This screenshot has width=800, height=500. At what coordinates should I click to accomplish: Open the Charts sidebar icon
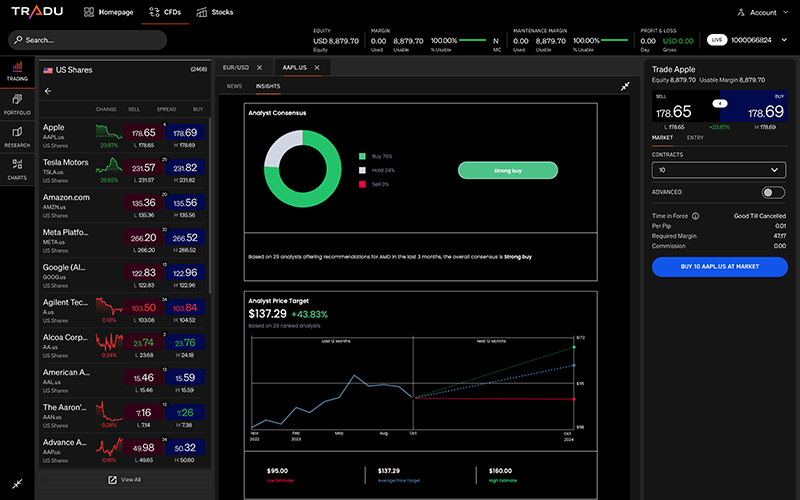click(x=17, y=169)
